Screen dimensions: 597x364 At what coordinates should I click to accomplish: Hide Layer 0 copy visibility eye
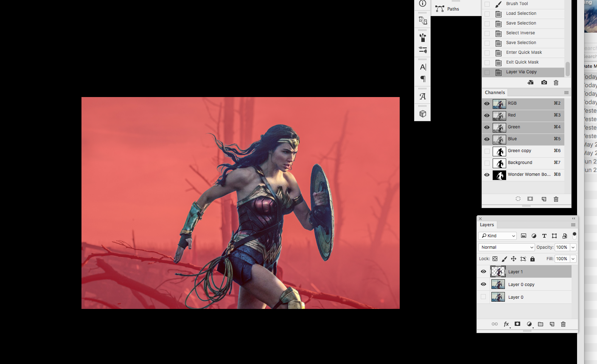(x=483, y=284)
